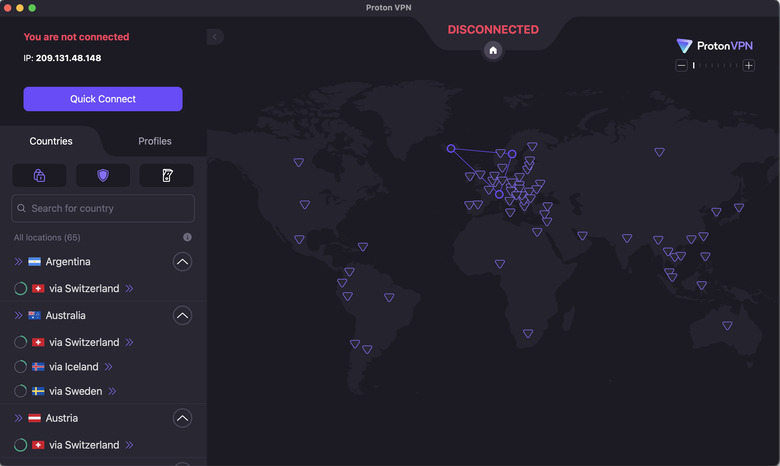780x466 pixels.
Task: Click the Argentina double-arrow icon
Action: pos(18,262)
